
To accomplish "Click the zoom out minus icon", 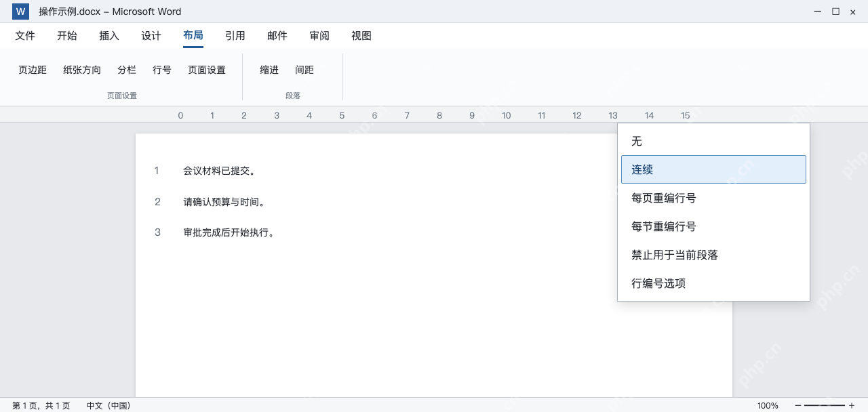I will [x=797, y=405].
